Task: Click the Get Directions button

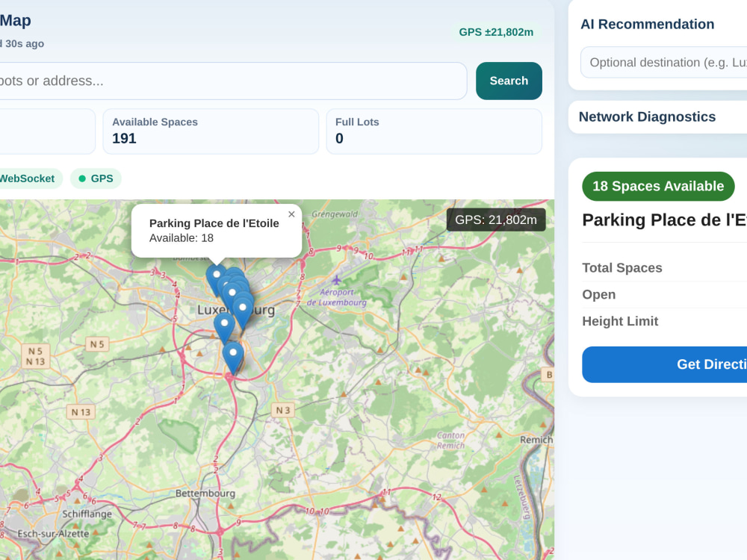Action: [x=665, y=364]
